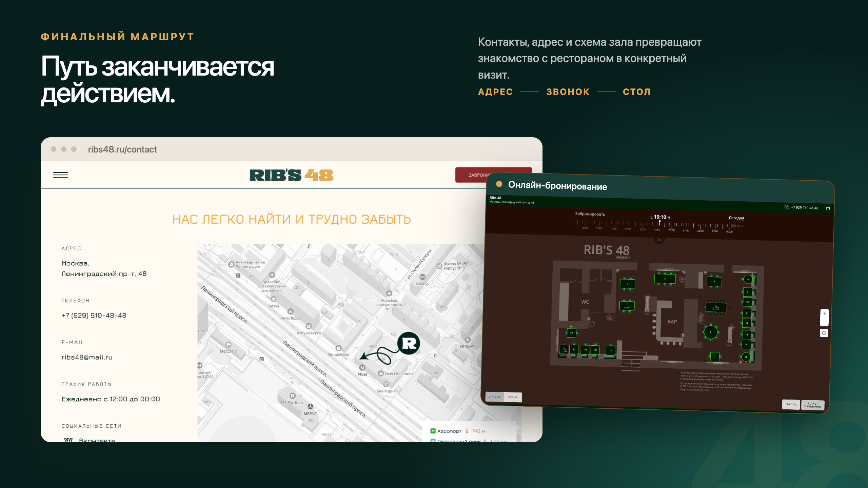Viewport: 868px width, 488px height.
Task: Collapse the booking timeline with the chevron
Action: (659, 240)
